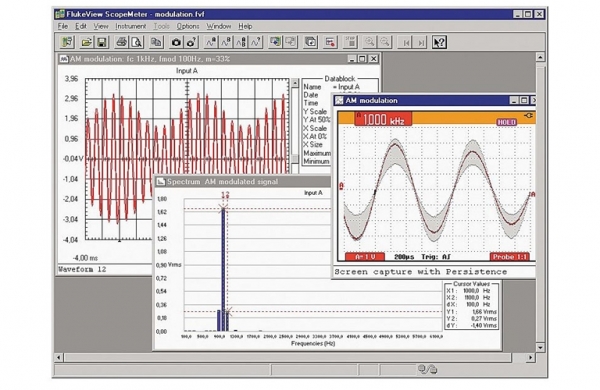Screen dimensions: 600x390
Task: Click the Print icon in toolbar
Action: coord(122,42)
